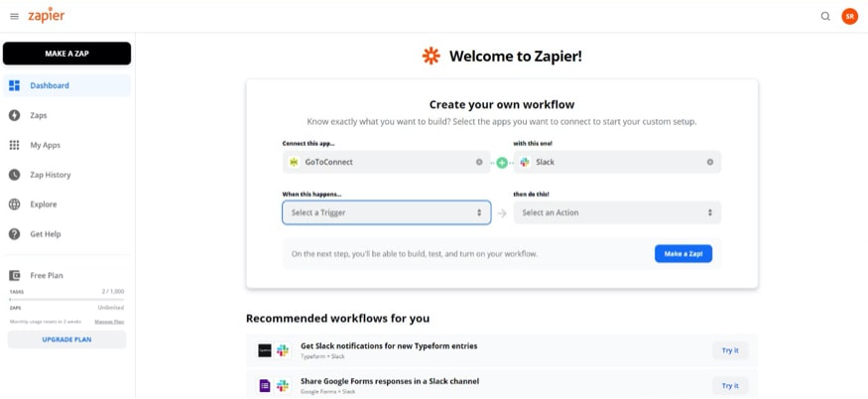Viewport: 868px width, 399px height.
Task: Click the tasks usage progress bar
Action: click(x=66, y=297)
